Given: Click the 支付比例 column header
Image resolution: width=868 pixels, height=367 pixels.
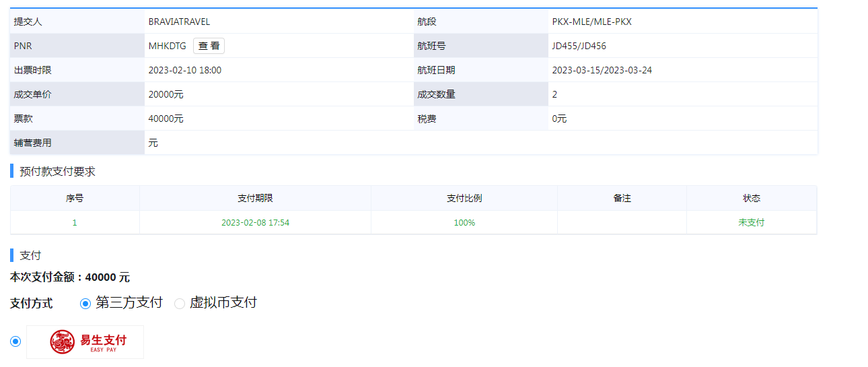Looking at the screenshot, I should tap(464, 199).
